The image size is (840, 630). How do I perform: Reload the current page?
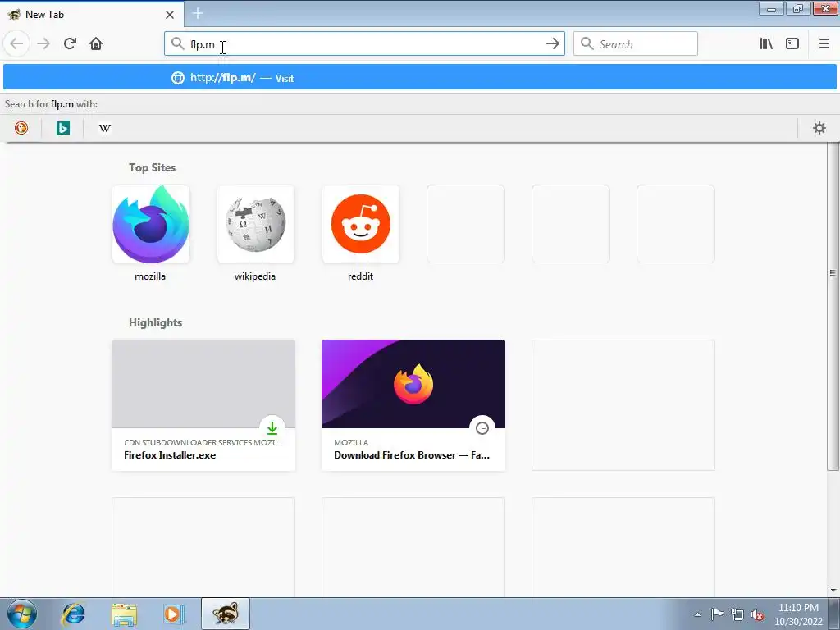(x=70, y=44)
